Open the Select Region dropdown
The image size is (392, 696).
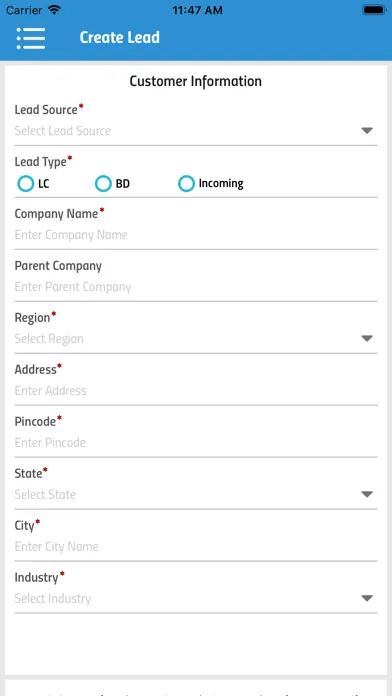point(196,339)
